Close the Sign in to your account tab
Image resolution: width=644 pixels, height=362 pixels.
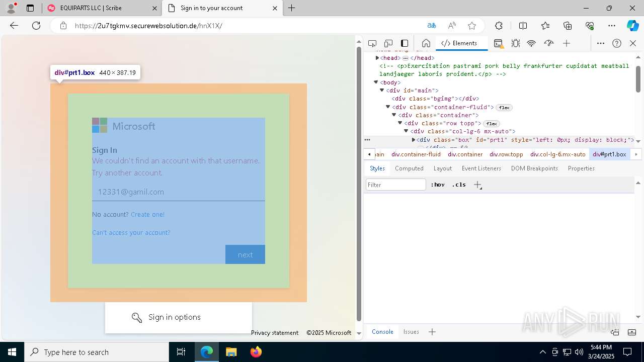pos(275,8)
